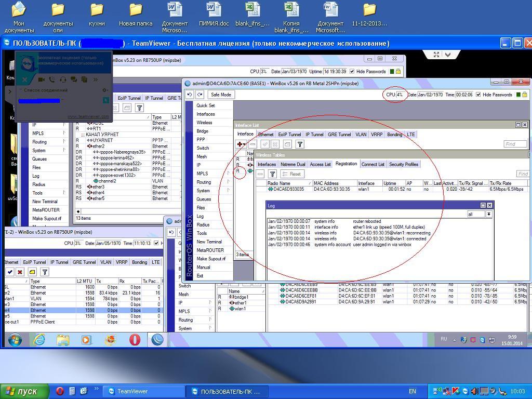Open Wireless in the BASE1 WinBox sidebar menu
Screen dimensions: 532x399
click(204, 123)
